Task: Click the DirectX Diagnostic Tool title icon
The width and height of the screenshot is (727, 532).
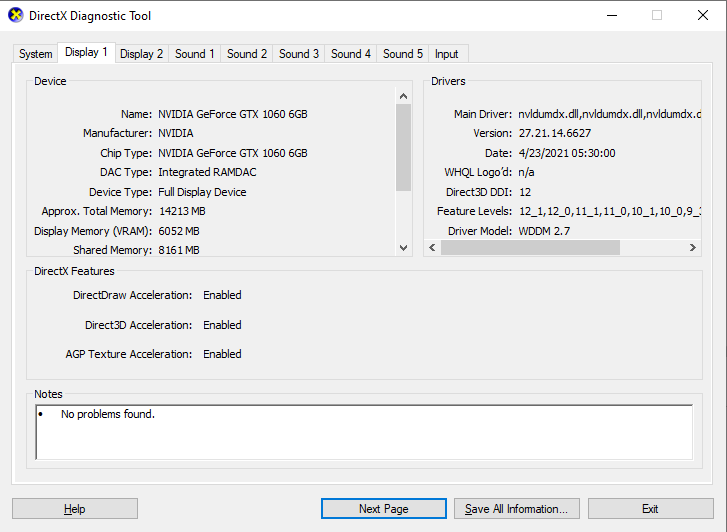Action: 16,15
